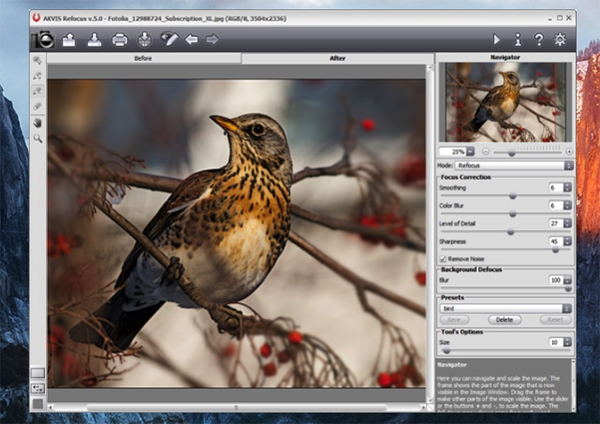Open program info icon
Viewport: 600px width, 424px height.
(518, 39)
